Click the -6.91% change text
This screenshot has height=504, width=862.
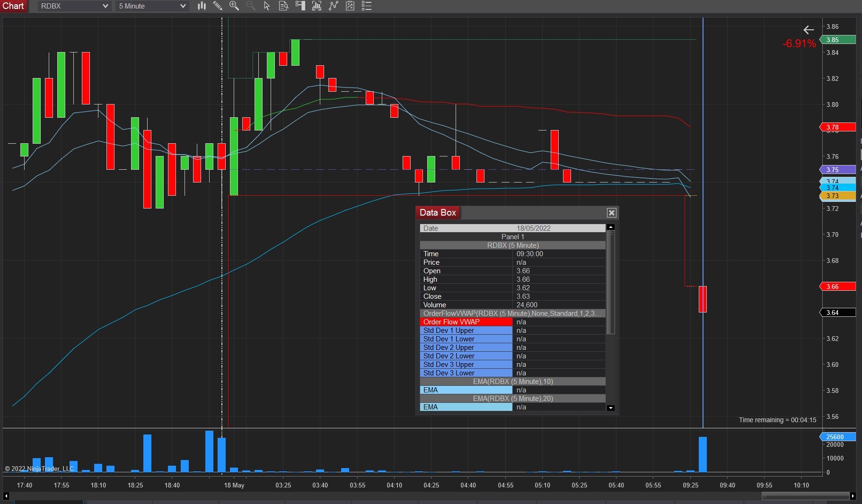pyautogui.click(x=799, y=44)
